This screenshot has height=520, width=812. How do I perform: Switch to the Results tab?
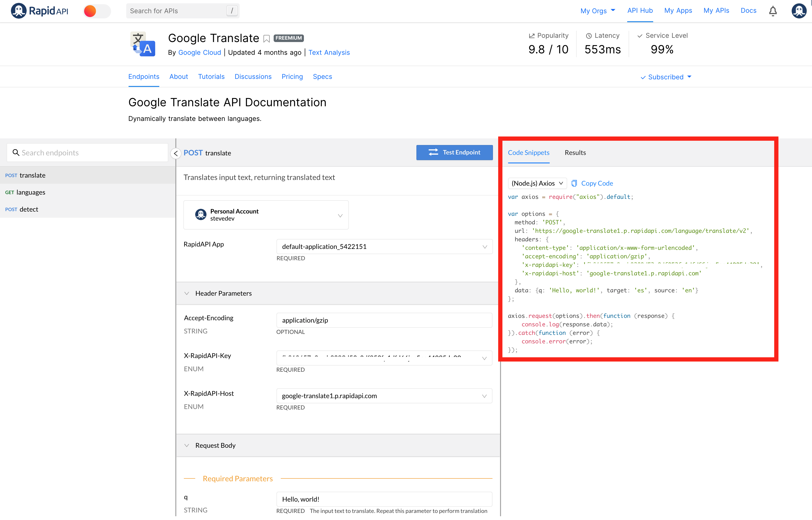(575, 153)
